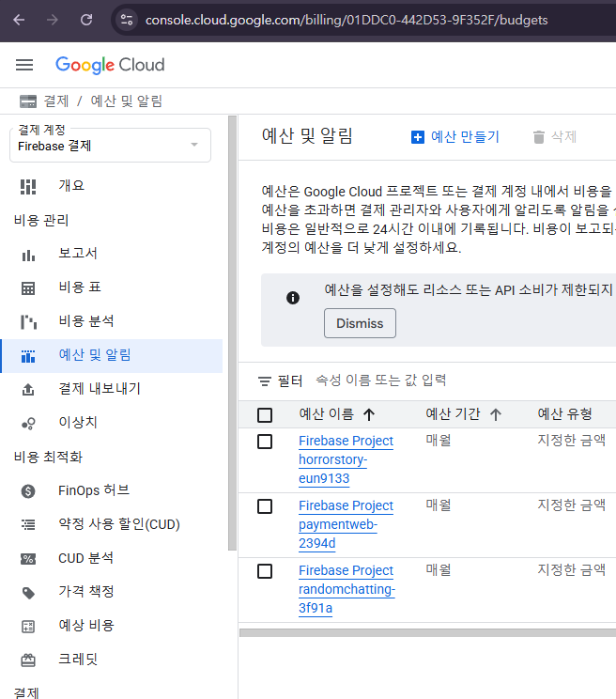This screenshot has height=699, width=616.
Task: Click the 약정 사용 할인(CUD) list icon
Action: coord(28,524)
